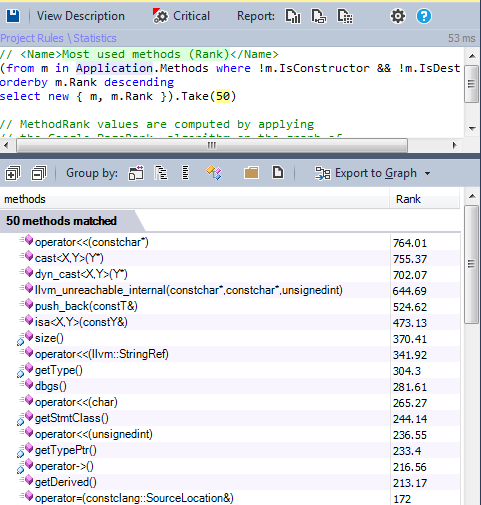Click the third Report grid icon
The image size is (481, 505).
click(x=345, y=16)
